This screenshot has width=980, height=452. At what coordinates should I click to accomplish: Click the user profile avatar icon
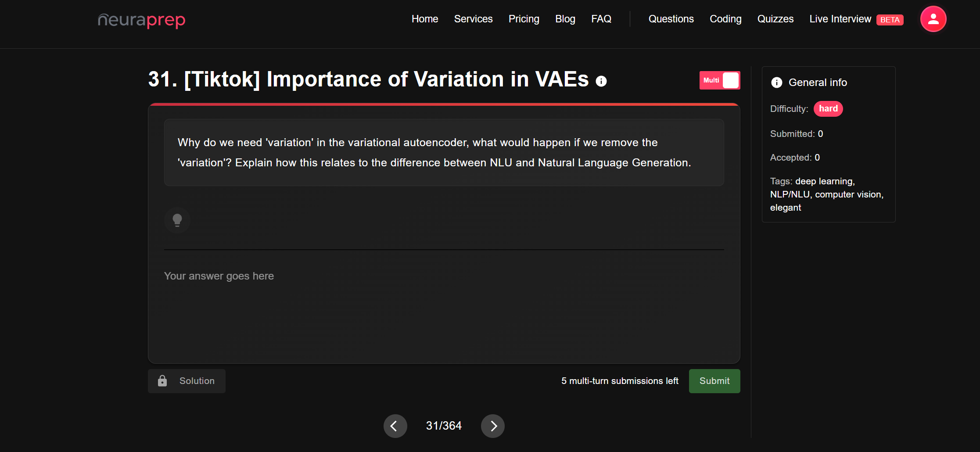coord(933,19)
